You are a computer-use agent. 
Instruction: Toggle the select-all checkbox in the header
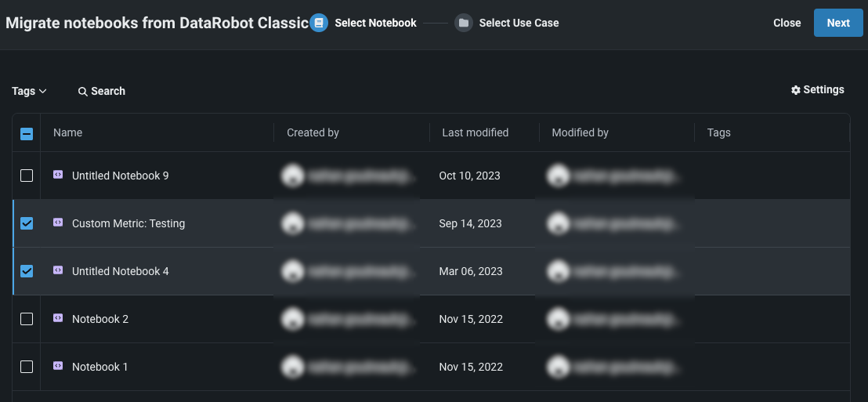27,133
